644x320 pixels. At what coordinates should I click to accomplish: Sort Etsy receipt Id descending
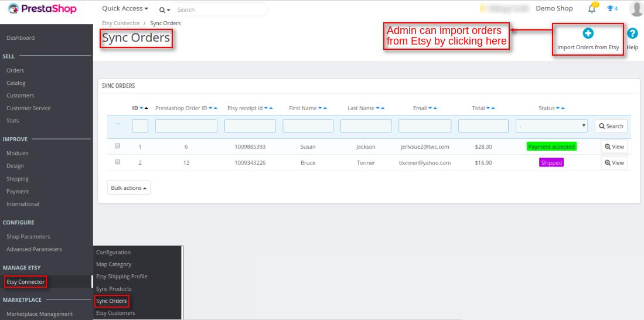(x=266, y=108)
